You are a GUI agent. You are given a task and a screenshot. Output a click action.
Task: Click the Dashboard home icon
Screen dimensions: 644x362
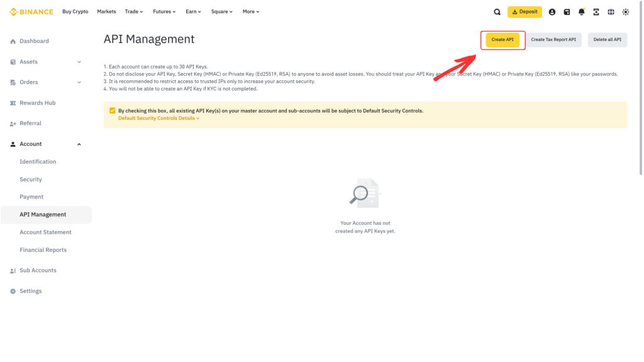(x=13, y=41)
